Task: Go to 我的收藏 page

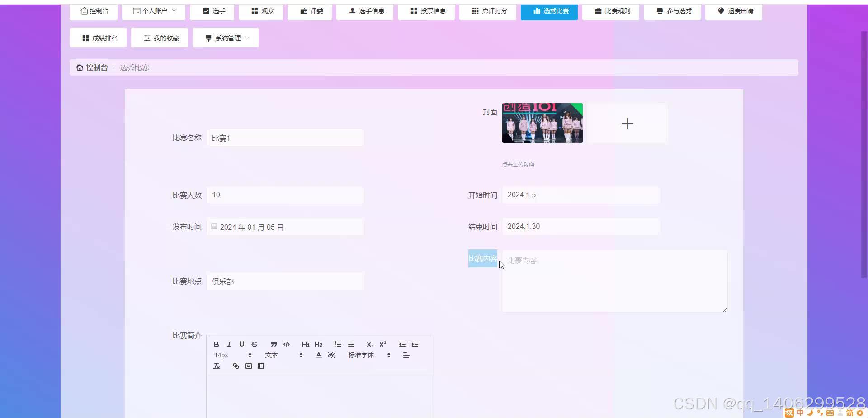Action: coord(160,38)
